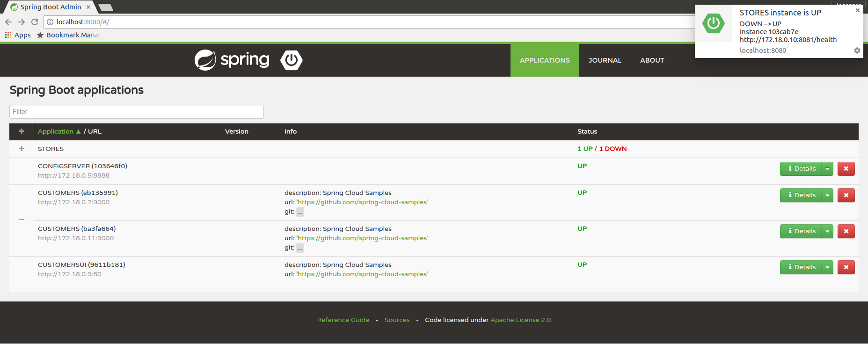Open Details dropdown arrow for CUSTOMERS ba3fa664
The width and height of the screenshot is (868, 344).
point(827,231)
